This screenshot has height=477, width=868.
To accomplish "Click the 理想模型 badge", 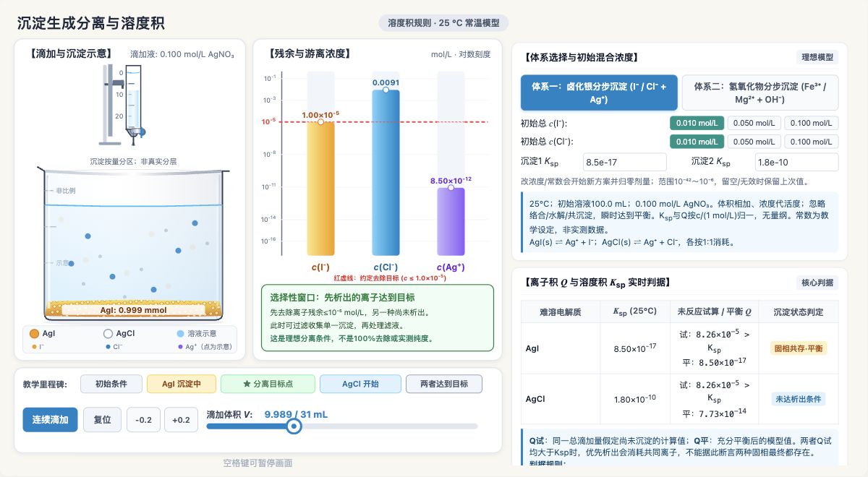I will coord(817,57).
